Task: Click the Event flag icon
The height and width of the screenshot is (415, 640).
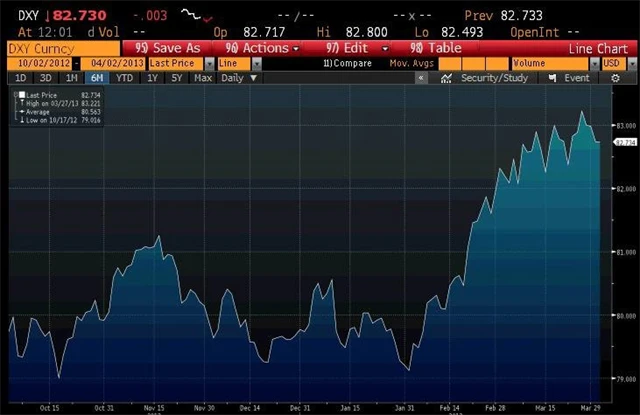Action: tap(552, 78)
